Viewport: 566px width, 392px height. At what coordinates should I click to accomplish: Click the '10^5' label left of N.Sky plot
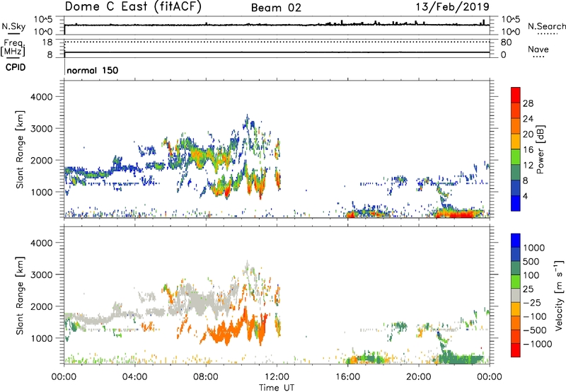pyautogui.click(x=43, y=20)
